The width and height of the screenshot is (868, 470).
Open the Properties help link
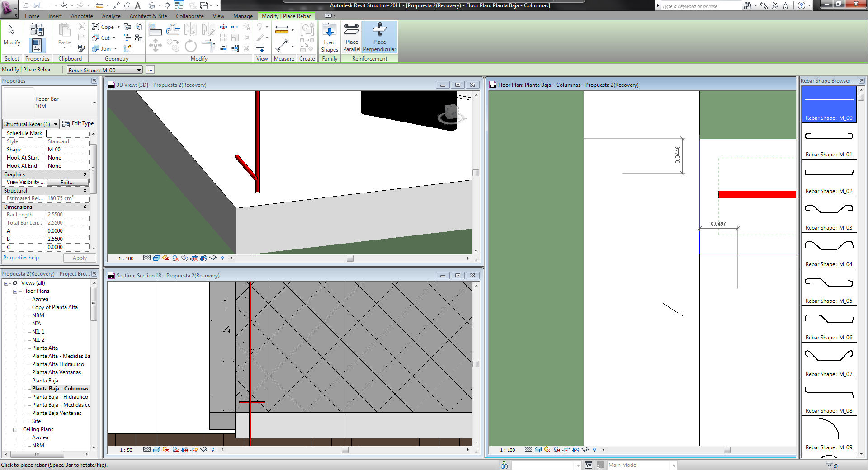click(x=21, y=258)
